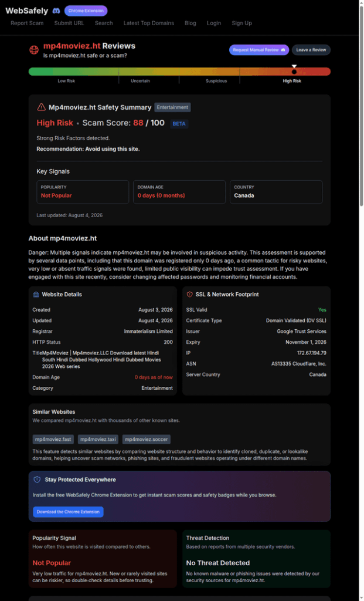Open the Chrome Extension pill button
364x601 pixels.
click(x=86, y=11)
